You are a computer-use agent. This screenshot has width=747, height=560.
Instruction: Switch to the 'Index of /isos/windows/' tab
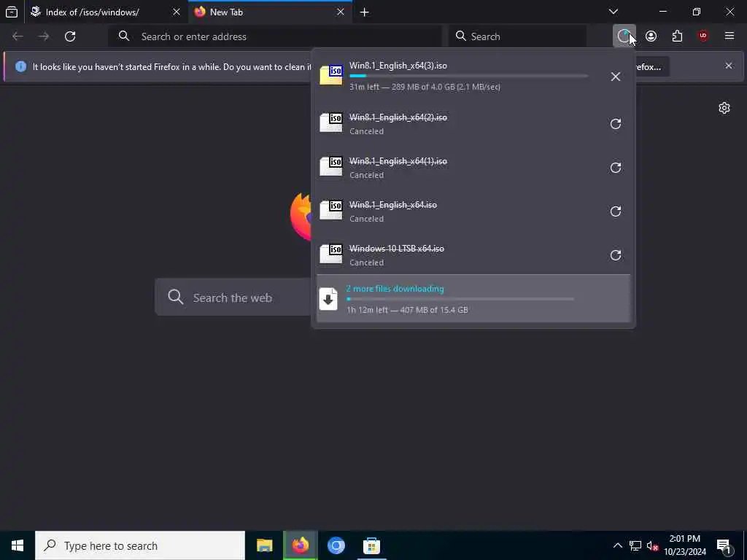(x=106, y=12)
